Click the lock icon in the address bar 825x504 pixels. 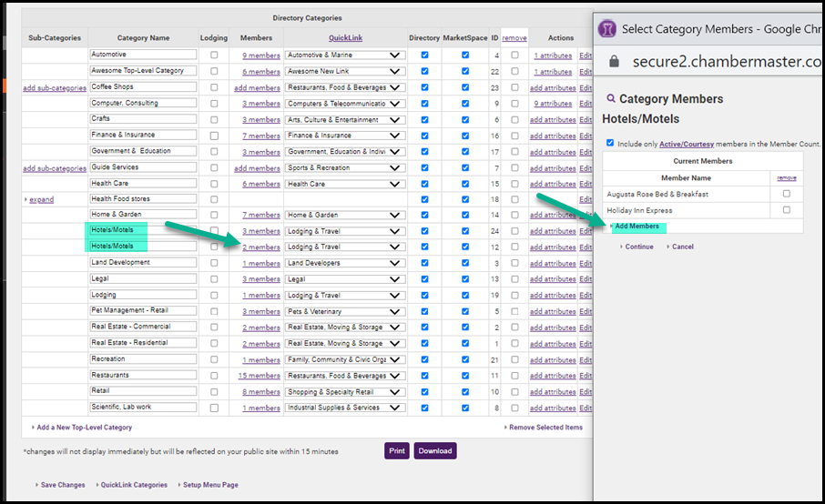(613, 62)
